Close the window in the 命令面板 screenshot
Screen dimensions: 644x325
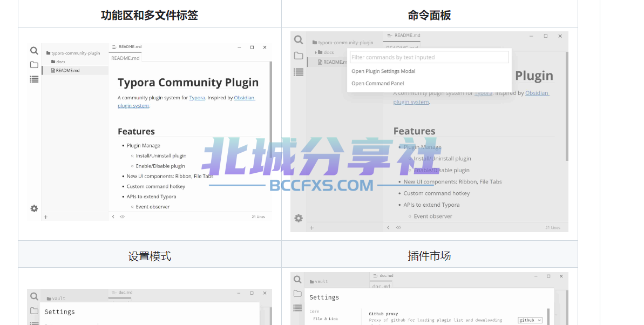click(x=560, y=36)
